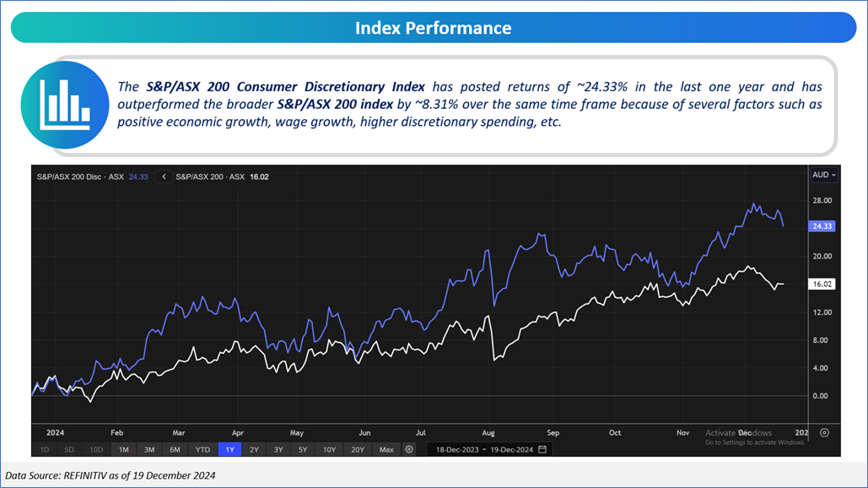868x488 pixels.
Task: Choose the 3Y time range
Action: pos(278,450)
